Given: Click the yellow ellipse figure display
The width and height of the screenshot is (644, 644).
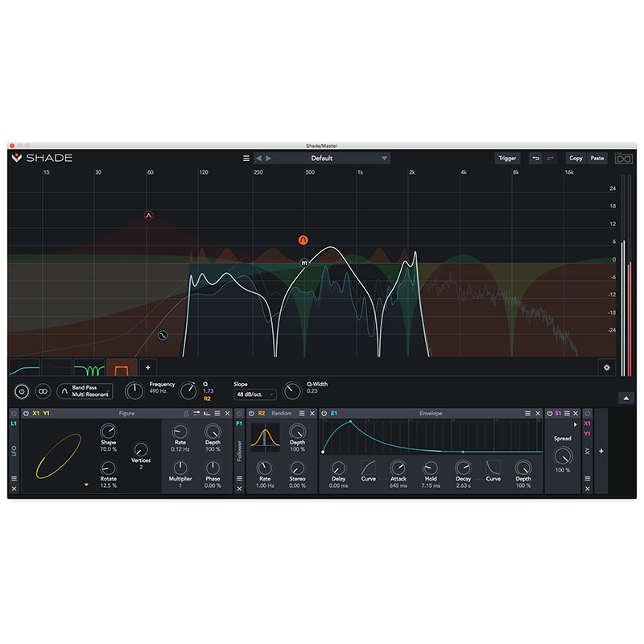Looking at the screenshot, I should [x=58, y=456].
